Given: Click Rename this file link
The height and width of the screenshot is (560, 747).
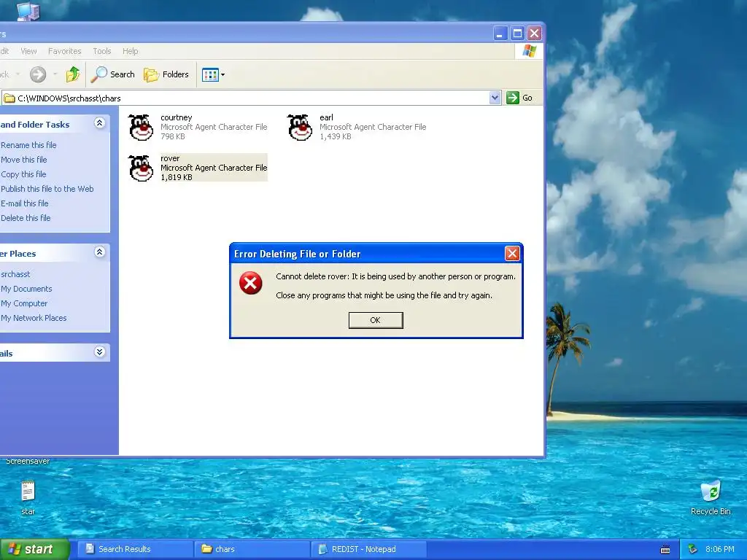Looking at the screenshot, I should coord(28,145).
